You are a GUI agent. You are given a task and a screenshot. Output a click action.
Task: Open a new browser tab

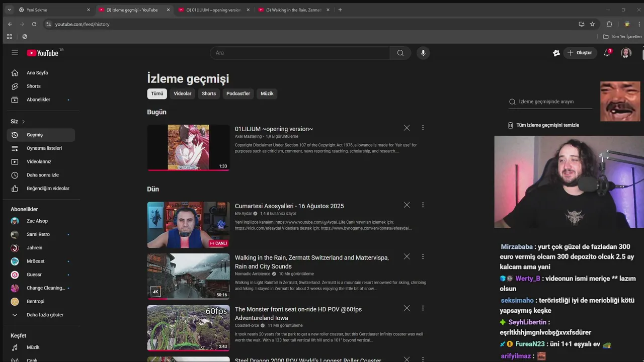[x=340, y=10]
